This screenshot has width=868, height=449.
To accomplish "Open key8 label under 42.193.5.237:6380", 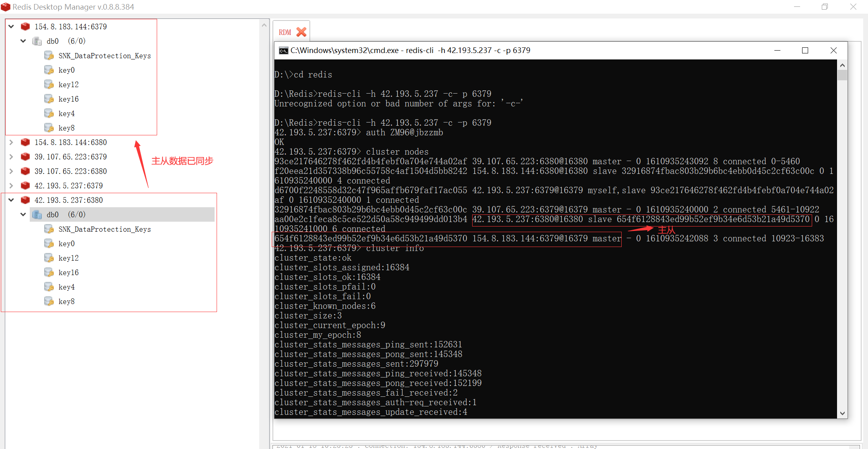I will pyautogui.click(x=67, y=302).
